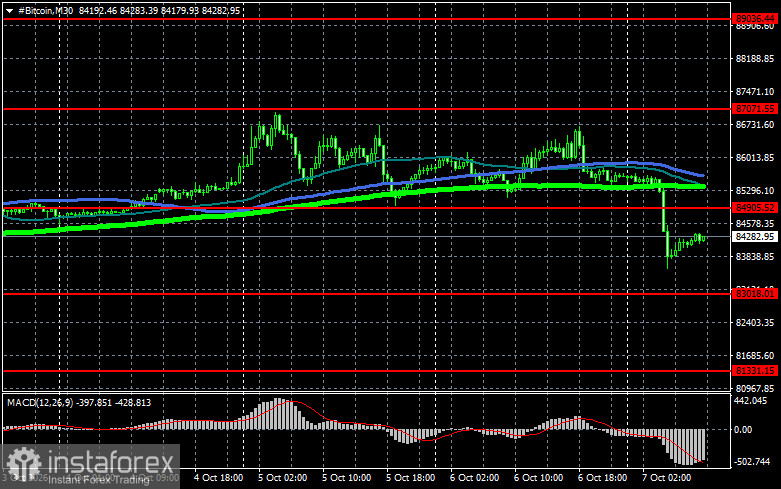The height and width of the screenshot is (489, 781).
Task: Select the red 83018.01 level label
Action: point(755,294)
